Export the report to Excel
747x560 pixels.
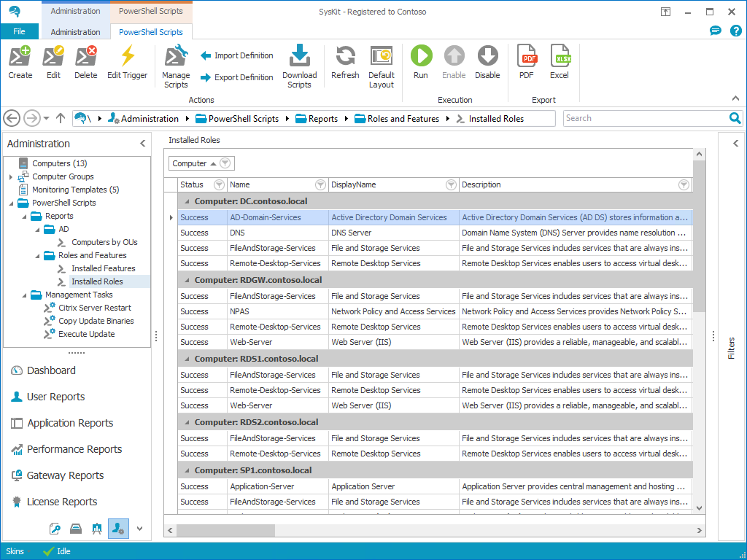tap(560, 57)
